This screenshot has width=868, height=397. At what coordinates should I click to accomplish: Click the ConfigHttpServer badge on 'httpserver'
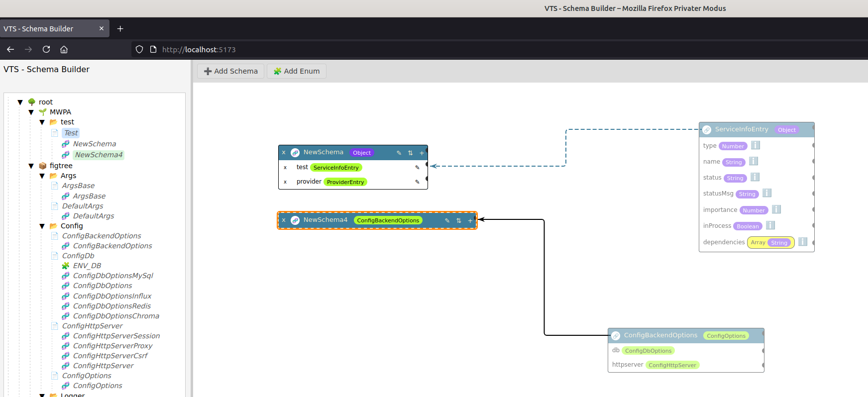click(x=672, y=365)
